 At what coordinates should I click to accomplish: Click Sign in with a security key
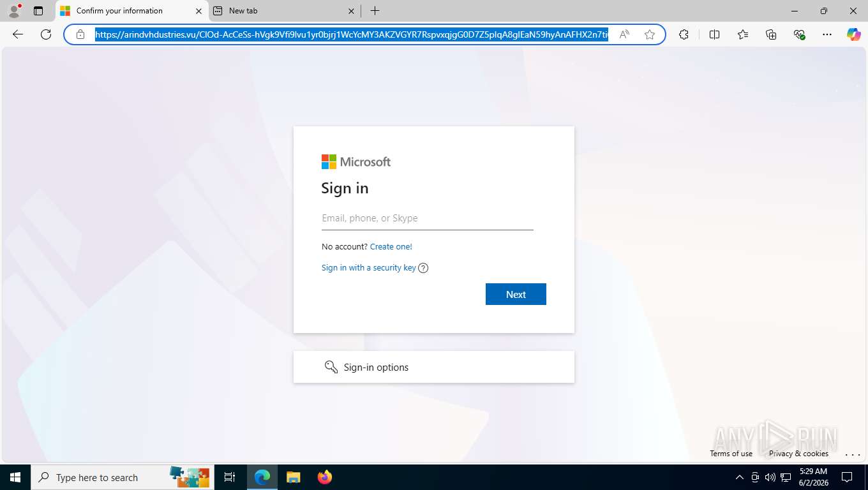(x=369, y=268)
